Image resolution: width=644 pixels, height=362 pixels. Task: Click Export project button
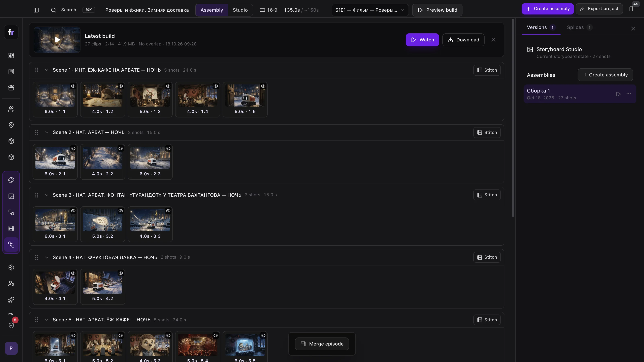(599, 9)
